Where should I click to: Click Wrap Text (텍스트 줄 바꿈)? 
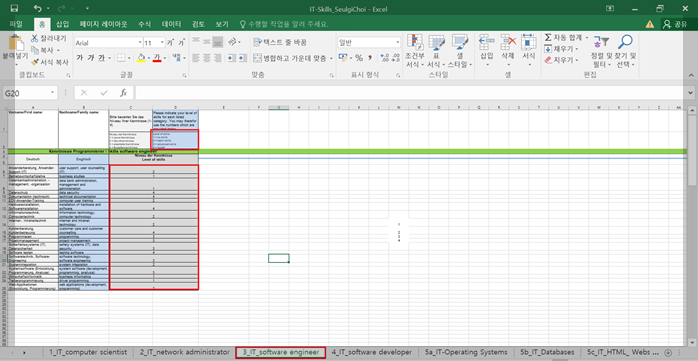(280, 42)
